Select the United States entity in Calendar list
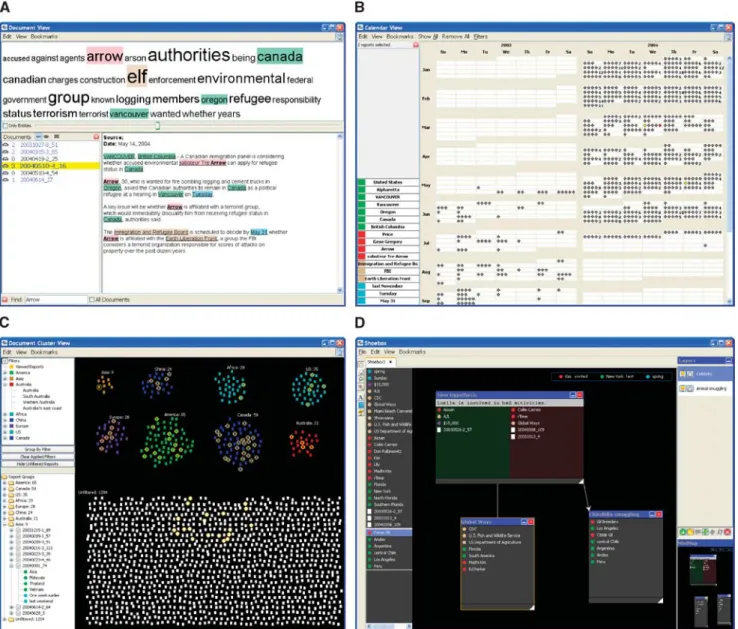The width and height of the screenshot is (738, 629). [388, 182]
